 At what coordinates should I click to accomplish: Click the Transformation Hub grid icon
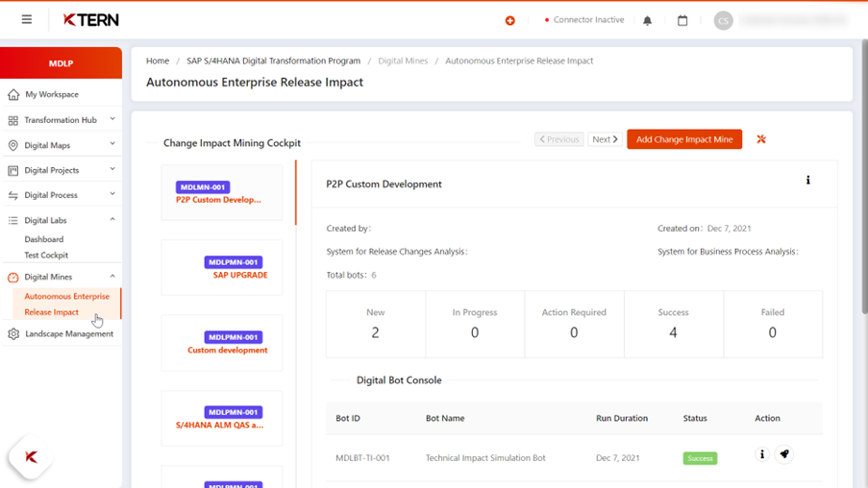[13, 120]
